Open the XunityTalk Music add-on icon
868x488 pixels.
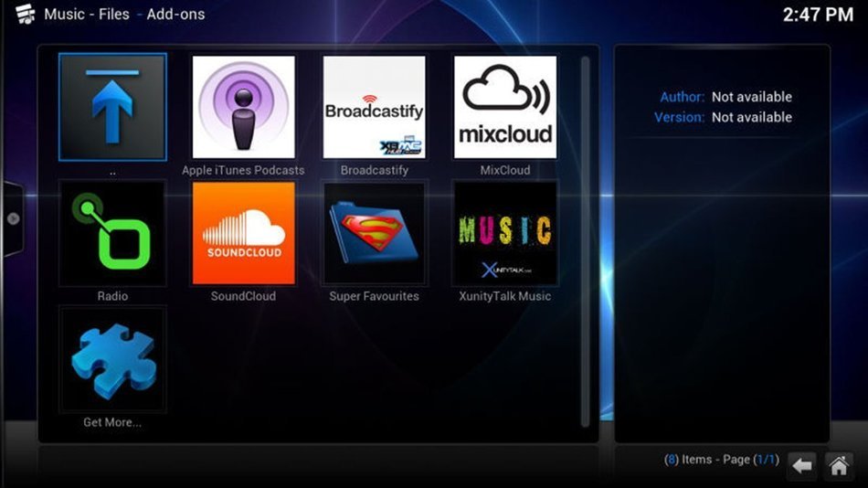(x=505, y=233)
